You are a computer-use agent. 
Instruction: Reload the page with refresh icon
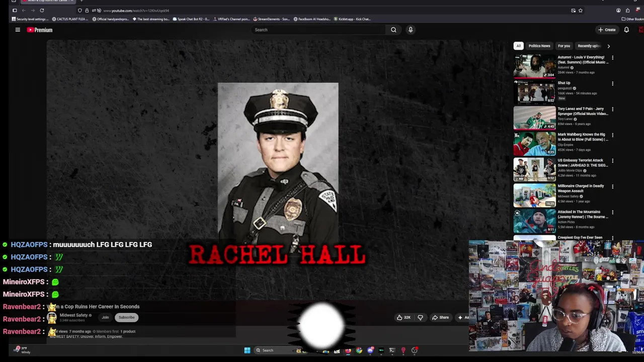42,11
